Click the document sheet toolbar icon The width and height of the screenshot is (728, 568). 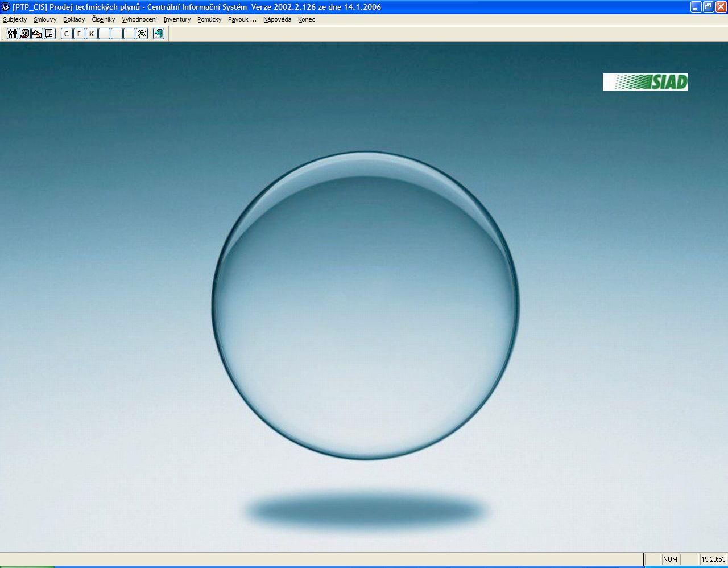(x=49, y=34)
